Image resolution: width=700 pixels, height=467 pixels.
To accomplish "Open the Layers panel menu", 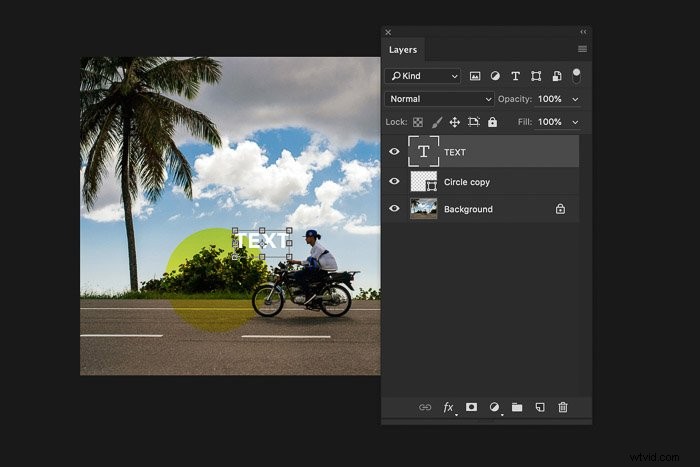I will (x=582, y=49).
